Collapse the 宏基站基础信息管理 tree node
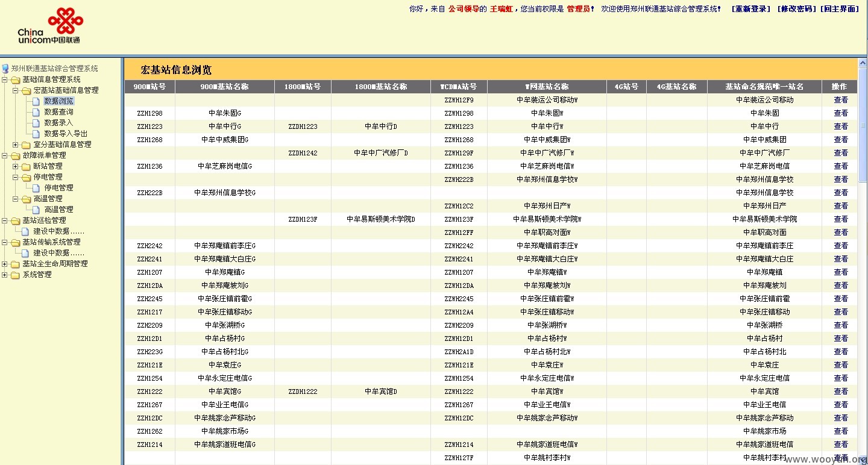 16,90
